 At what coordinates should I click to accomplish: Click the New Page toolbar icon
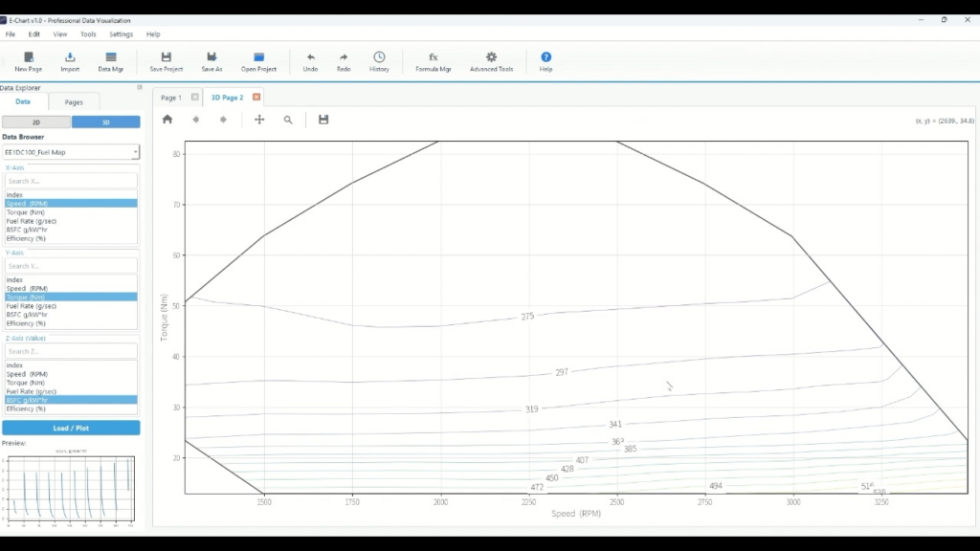click(29, 61)
